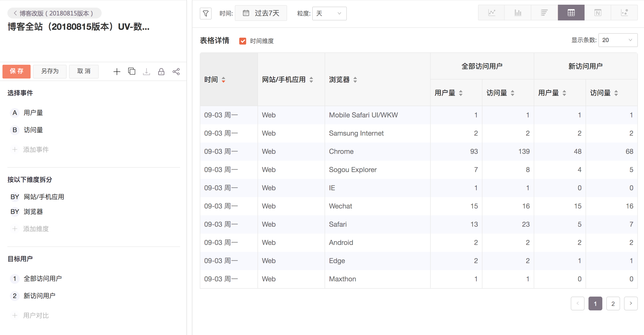The image size is (644, 335).
Task: Switch to line chart view
Action: (x=491, y=13)
